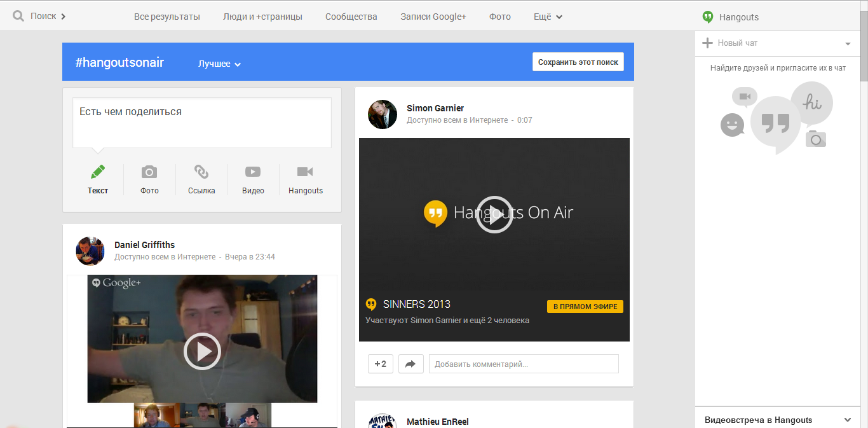Viewport: 868px width, 428px height.
Task: Click the 0:07 timestamp on Simon's post
Action: coord(525,120)
